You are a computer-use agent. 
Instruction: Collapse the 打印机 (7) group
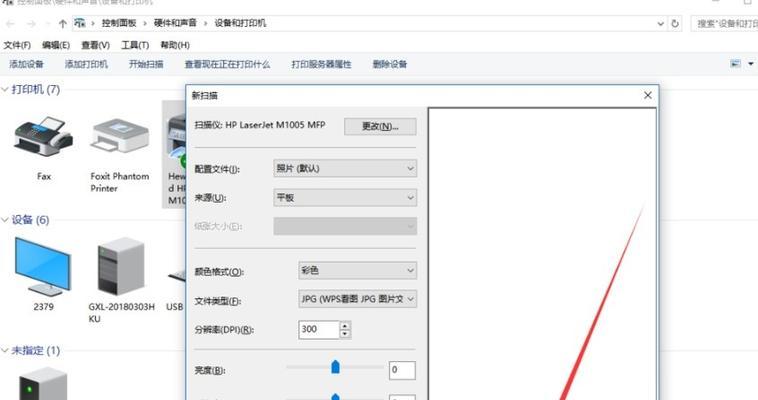click(5, 89)
